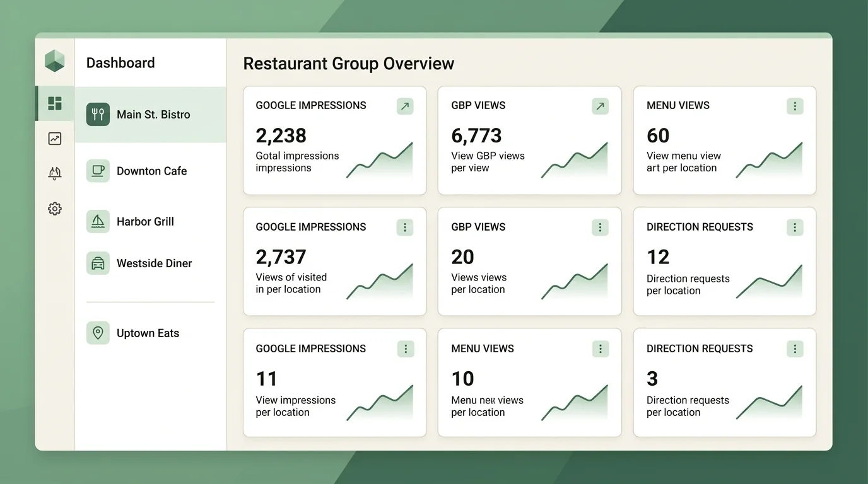This screenshot has width=868, height=484.
Task: Click the Restaurant Group Overview title
Action: [348, 64]
